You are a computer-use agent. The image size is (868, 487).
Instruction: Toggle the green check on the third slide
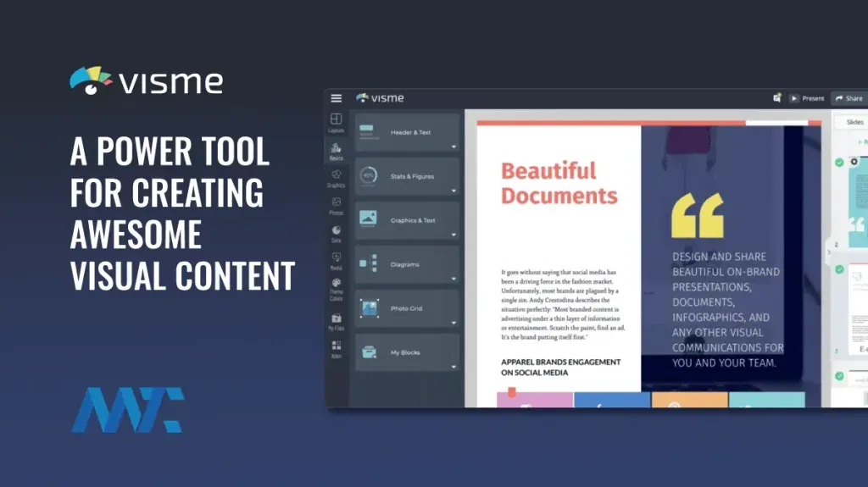click(x=839, y=376)
